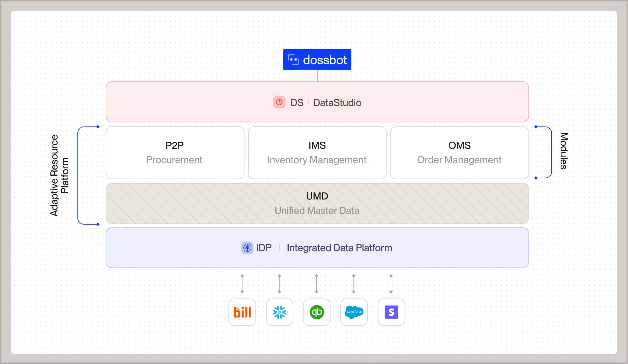Image resolution: width=628 pixels, height=364 pixels.
Task: Select the purple Stripe S icon
Action: click(391, 312)
